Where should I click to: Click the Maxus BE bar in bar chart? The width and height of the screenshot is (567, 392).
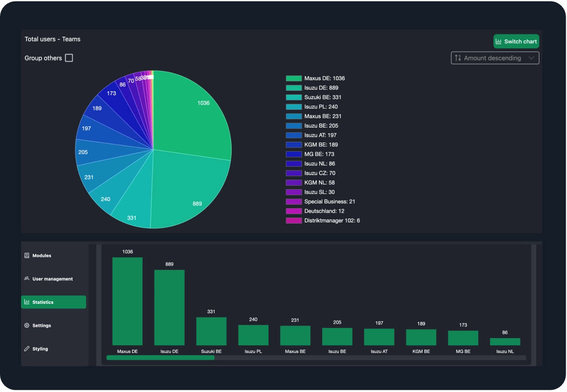pyautogui.click(x=295, y=336)
